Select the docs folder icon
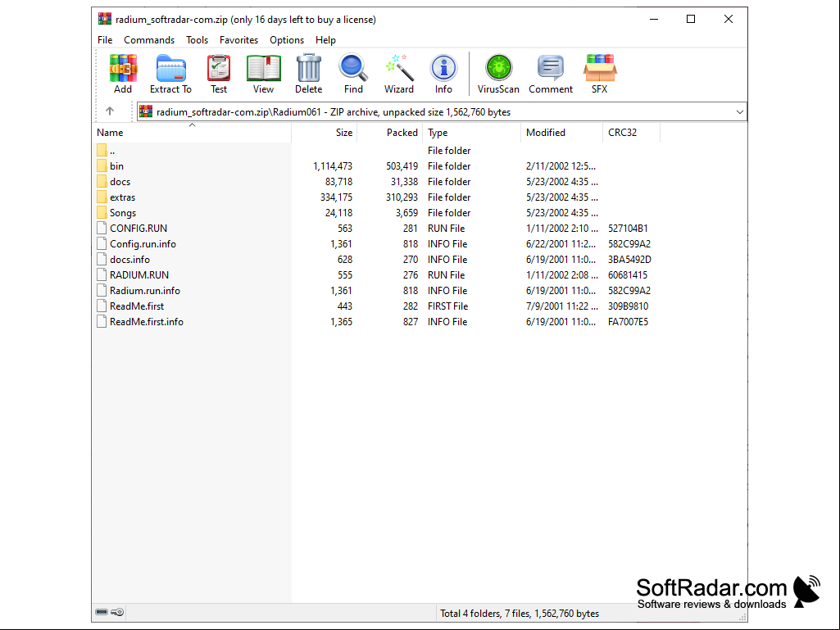 [102, 181]
